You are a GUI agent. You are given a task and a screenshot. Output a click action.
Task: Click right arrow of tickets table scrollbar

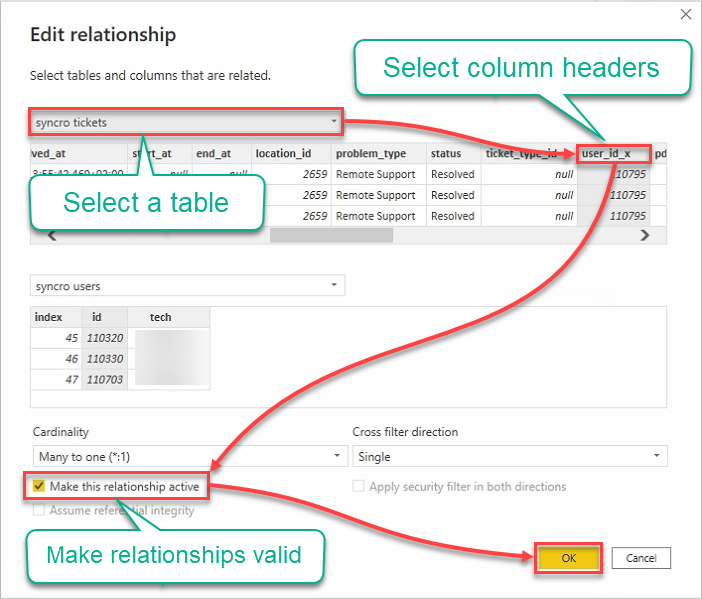coord(645,235)
